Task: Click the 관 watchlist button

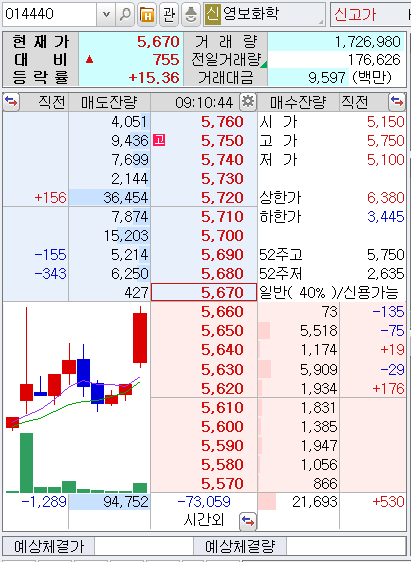Action: 168,14
